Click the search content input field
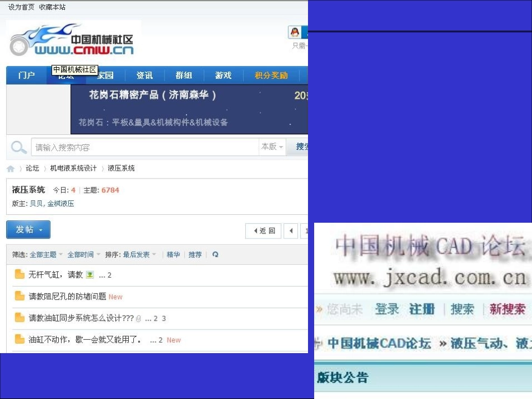The height and width of the screenshot is (399, 532). [x=145, y=147]
